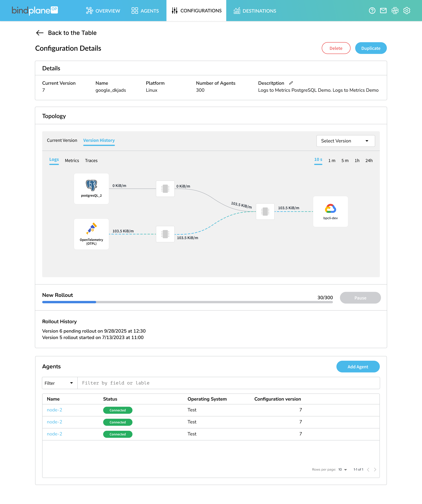Click the Slack icon in header
422x504 pixels.
pyautogui.click(x=395, y=11)
